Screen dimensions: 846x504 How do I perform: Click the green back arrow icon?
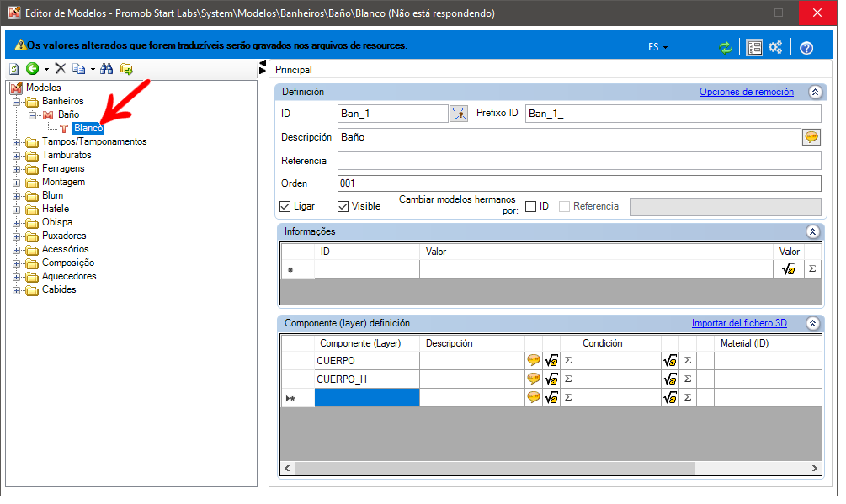(x=32, y=68)
